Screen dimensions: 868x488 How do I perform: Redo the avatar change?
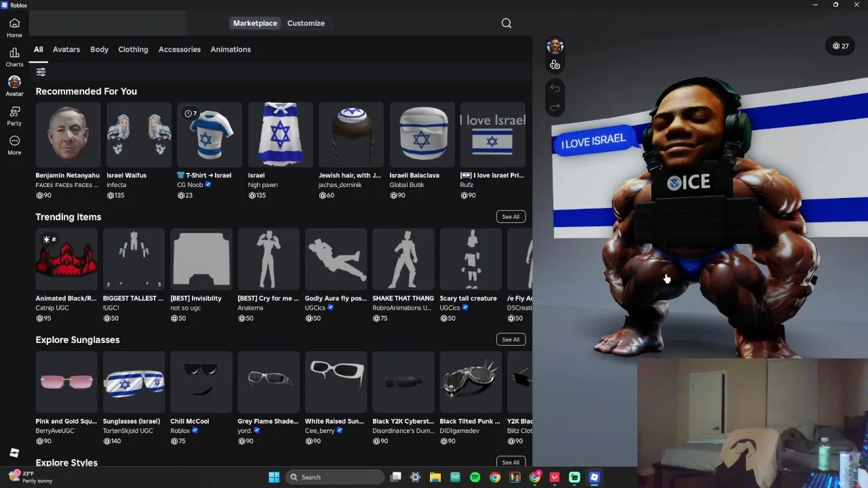point(555,107)
